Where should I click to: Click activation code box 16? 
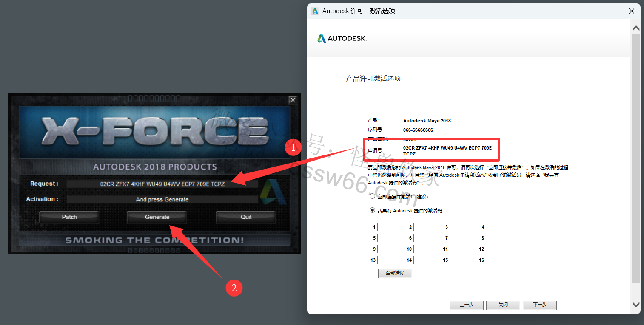(x=499, y=260)
